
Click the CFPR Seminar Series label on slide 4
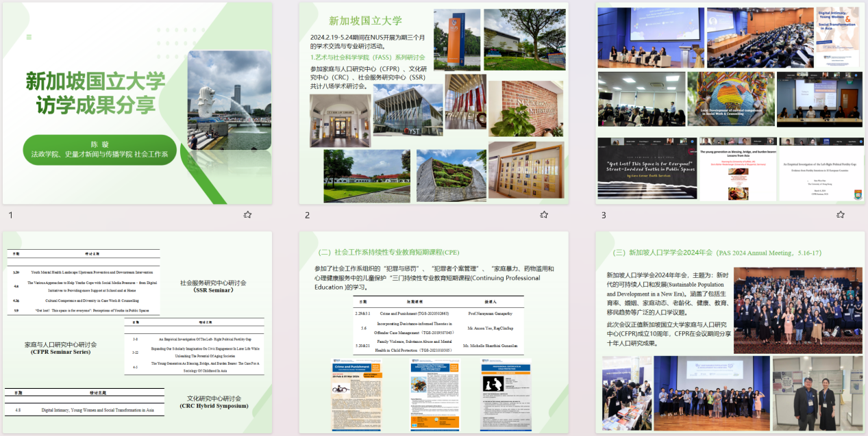click(60, 348)
